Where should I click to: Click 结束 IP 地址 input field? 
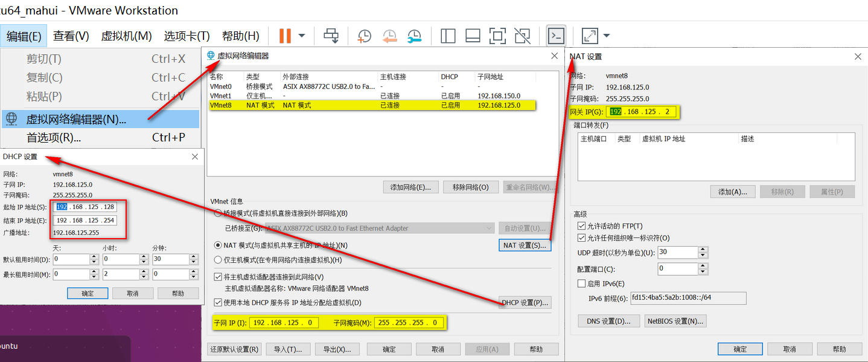[x=85, y=221]
